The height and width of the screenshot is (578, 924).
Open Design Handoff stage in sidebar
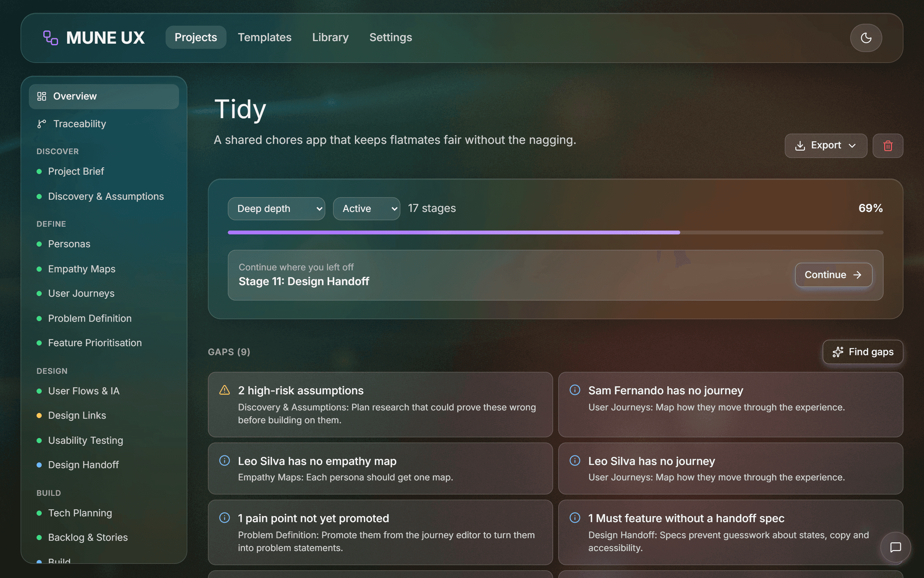coord(104,465)
